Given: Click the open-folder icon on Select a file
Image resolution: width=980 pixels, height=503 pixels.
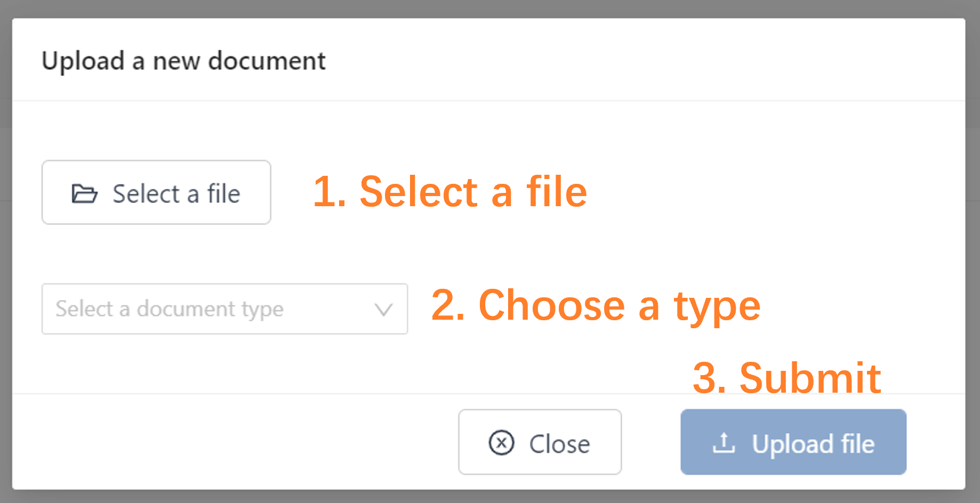Looking at the screenshot, I should [84, 194].
